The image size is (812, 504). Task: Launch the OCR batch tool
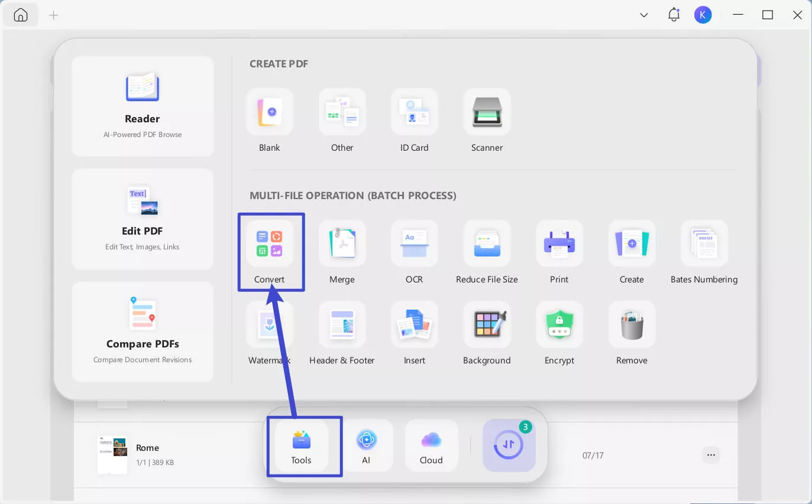(414, 243)
